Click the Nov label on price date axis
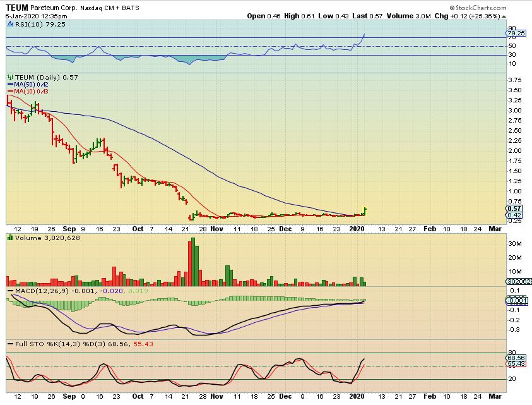The width and height of the screenshot is (532, 405). [x=216, y=228]
